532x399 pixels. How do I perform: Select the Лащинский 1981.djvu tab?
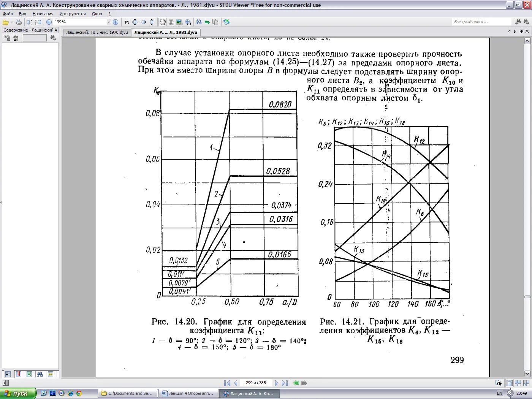pos(166,32)
